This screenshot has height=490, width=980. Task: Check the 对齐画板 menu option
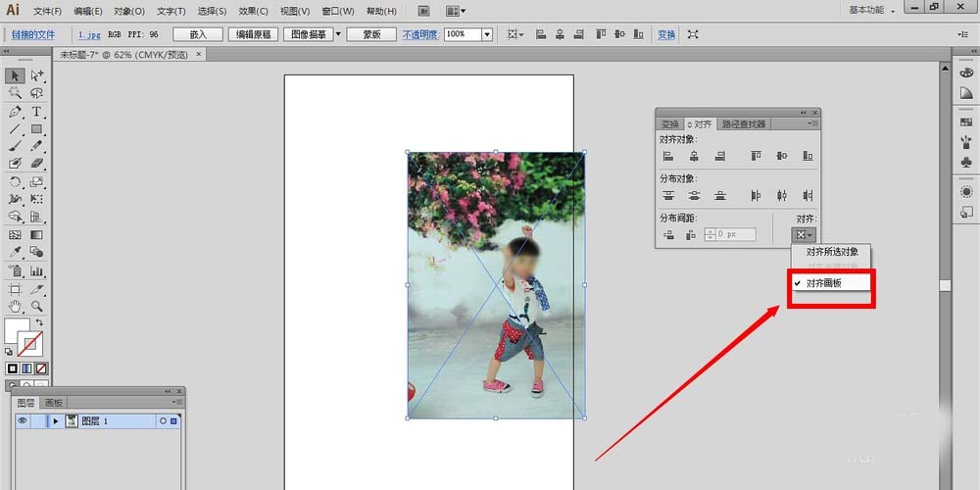click(830, 283)
